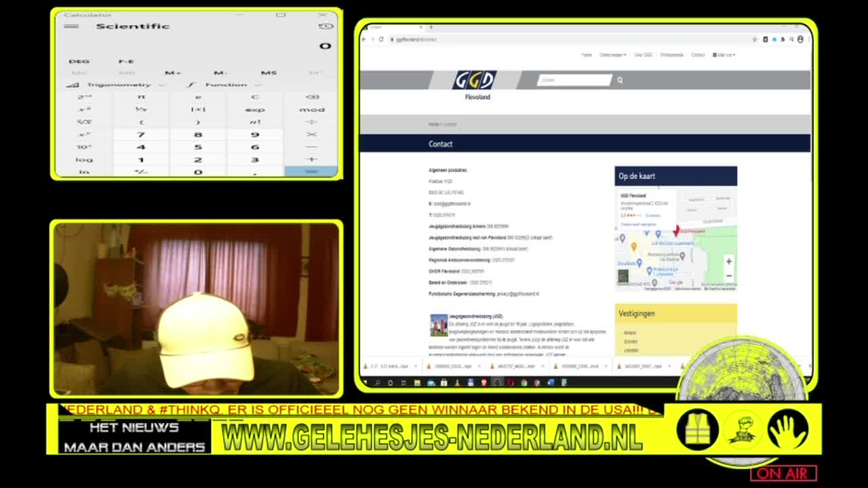
Task: Click the minus operator key
Action: tap(311, 147)
